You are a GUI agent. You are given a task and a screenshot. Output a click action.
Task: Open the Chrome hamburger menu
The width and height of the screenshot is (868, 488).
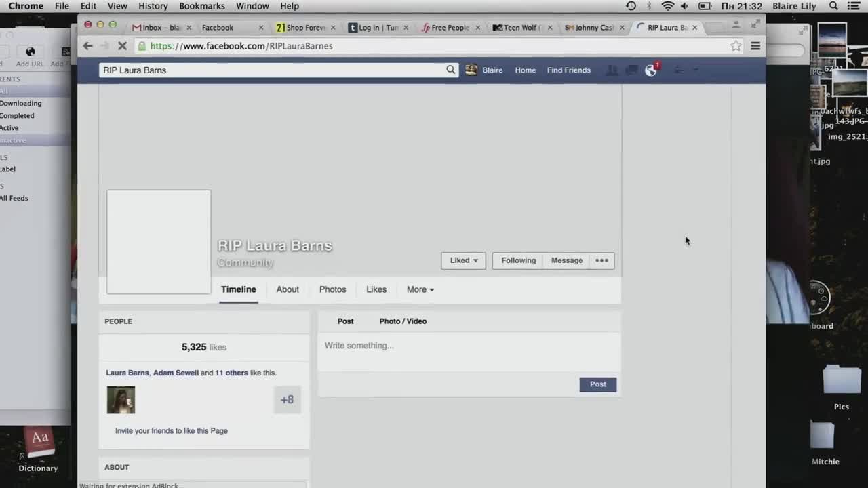click(755, 46)
